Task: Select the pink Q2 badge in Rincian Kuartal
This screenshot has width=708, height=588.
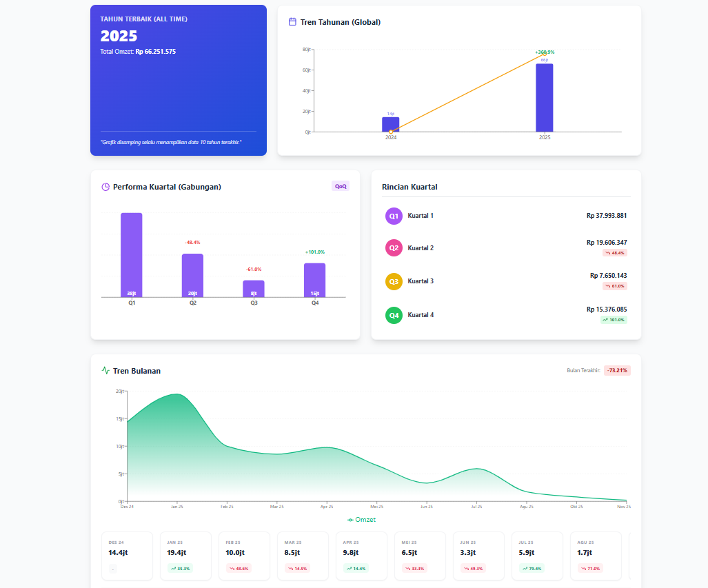Action: click(x=394, y=249)
